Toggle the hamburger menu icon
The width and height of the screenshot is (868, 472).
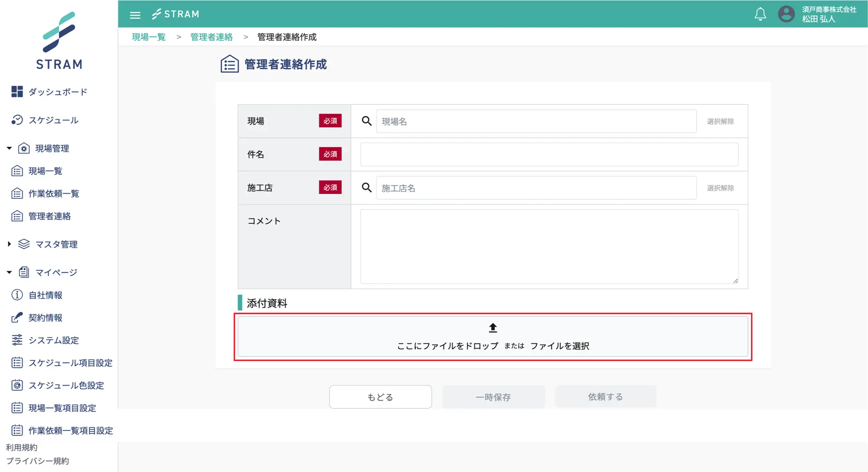coord(135,15)
